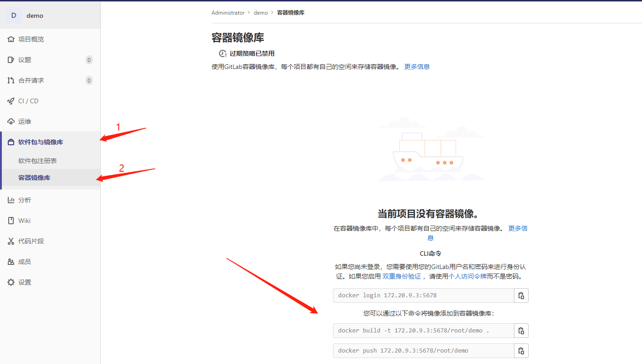This screenshot has width=642, height=364.
Task: Click the CLI命令 label
Action: 430,253
